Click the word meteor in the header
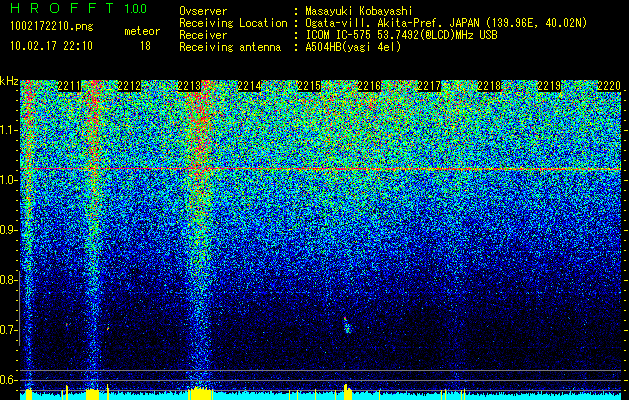 click(x=142, y=31)
